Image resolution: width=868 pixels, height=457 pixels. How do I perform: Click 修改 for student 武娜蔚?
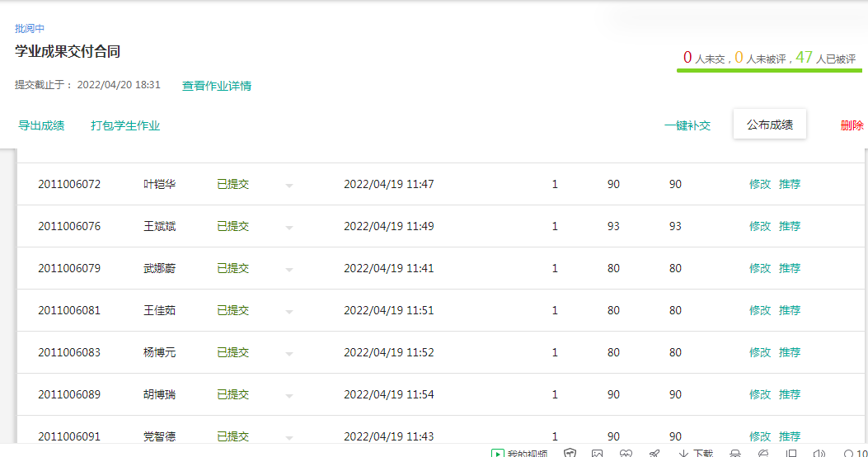pyautogui.click(x=759, y=268)
